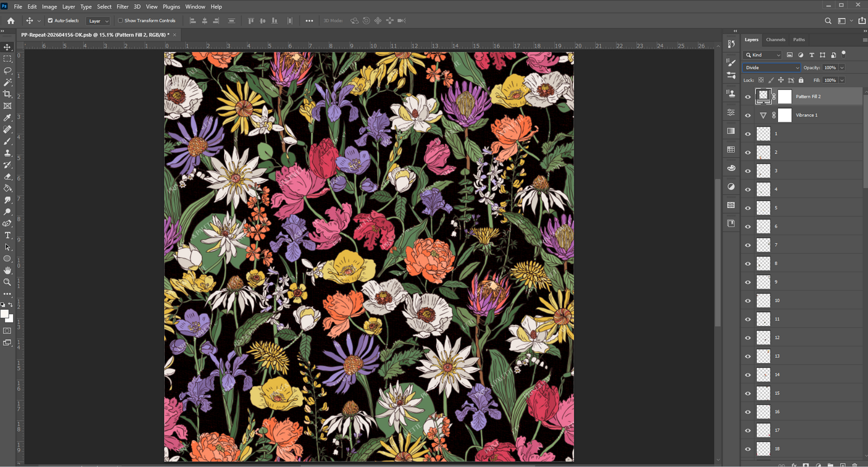Open the Auto-Select Layer dropdown
This screenshot has height=467, width=868.
coord(99,20)
